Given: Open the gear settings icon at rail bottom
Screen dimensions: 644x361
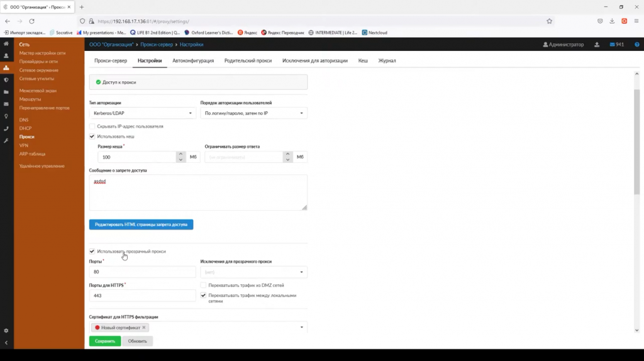Looking at the screenshot, I should (x=6, y=331).
